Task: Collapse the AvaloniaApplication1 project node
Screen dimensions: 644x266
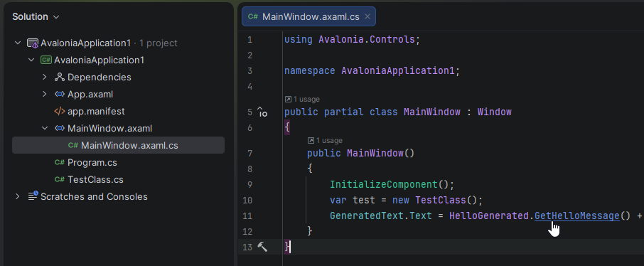Action: pos(31,60)
